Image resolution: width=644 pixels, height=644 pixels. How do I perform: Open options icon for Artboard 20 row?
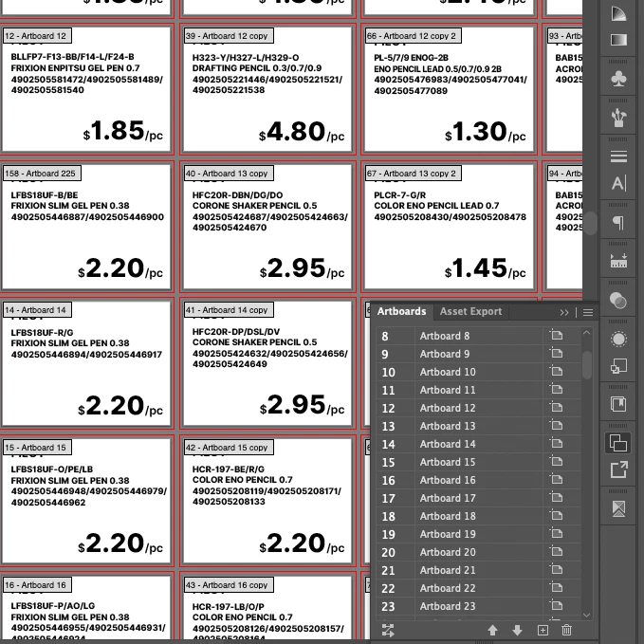point(557,552)
